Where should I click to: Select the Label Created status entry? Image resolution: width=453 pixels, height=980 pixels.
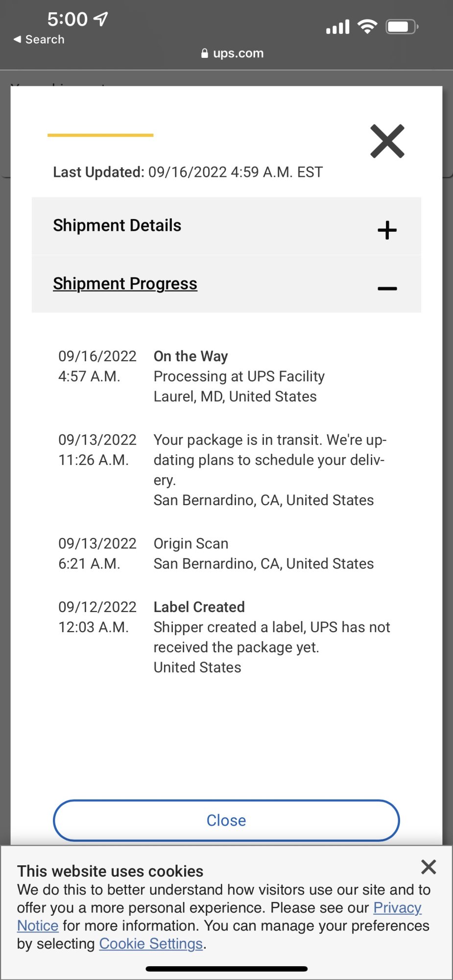tap(226, 637)
